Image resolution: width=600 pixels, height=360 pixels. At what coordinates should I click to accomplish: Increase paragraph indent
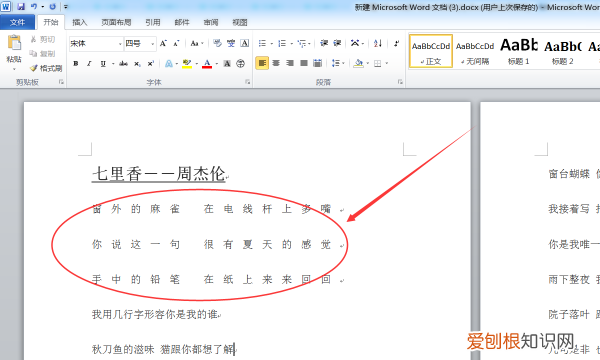pyautogui.click(x=337, y=43)
